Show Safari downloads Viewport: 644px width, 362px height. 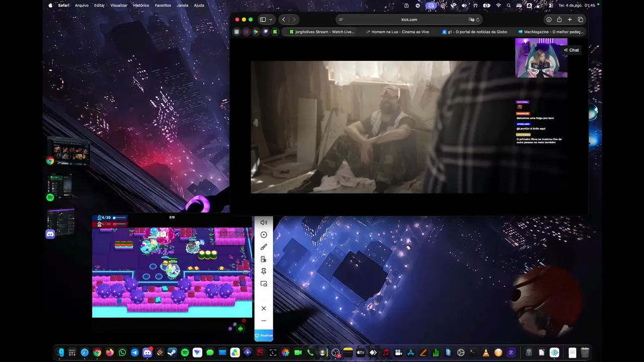(x=549, y=20)
